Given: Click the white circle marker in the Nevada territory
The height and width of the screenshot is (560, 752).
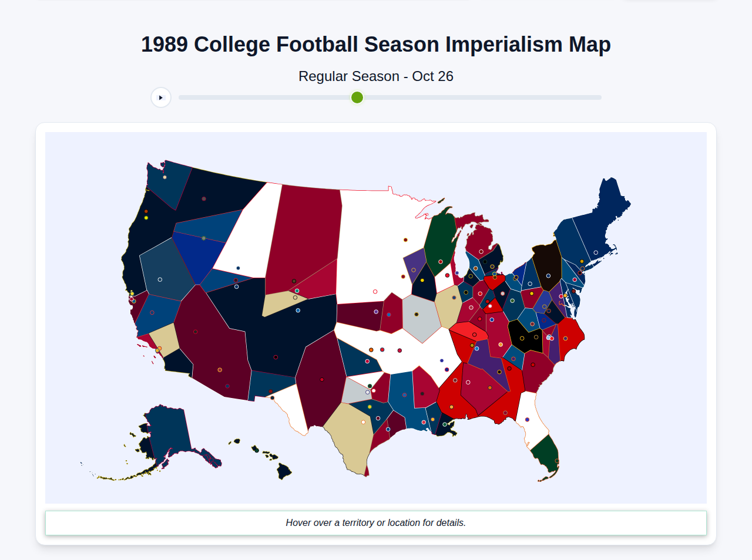Looking at the screenshot, I should point(160,279).
